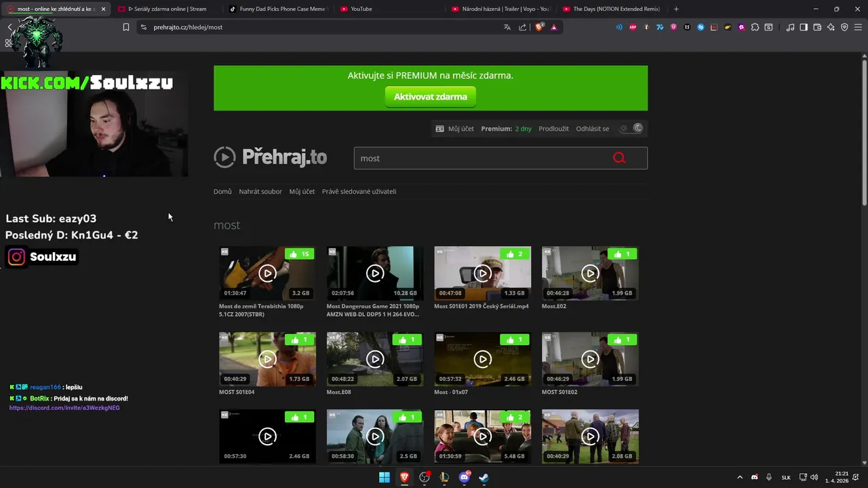
Task: Open the Brave Wallet icon
Action: coord(817,27)
